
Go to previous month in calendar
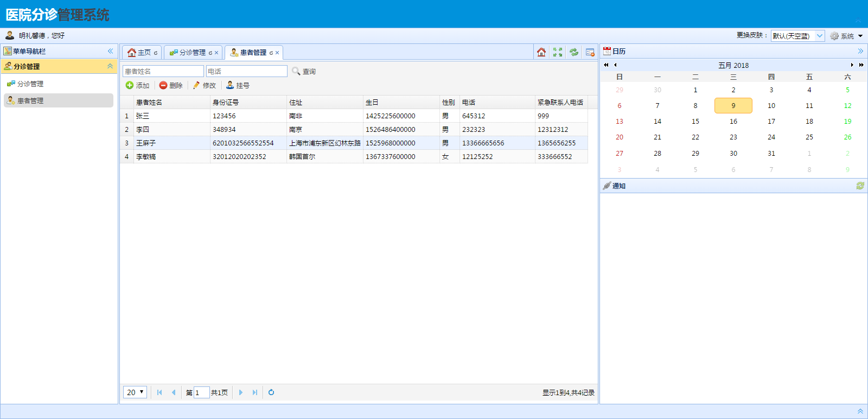tap(615, 65)
